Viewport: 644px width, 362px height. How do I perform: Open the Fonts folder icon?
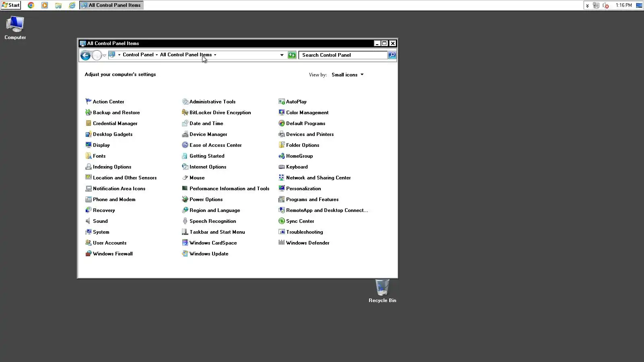point(89,156)
